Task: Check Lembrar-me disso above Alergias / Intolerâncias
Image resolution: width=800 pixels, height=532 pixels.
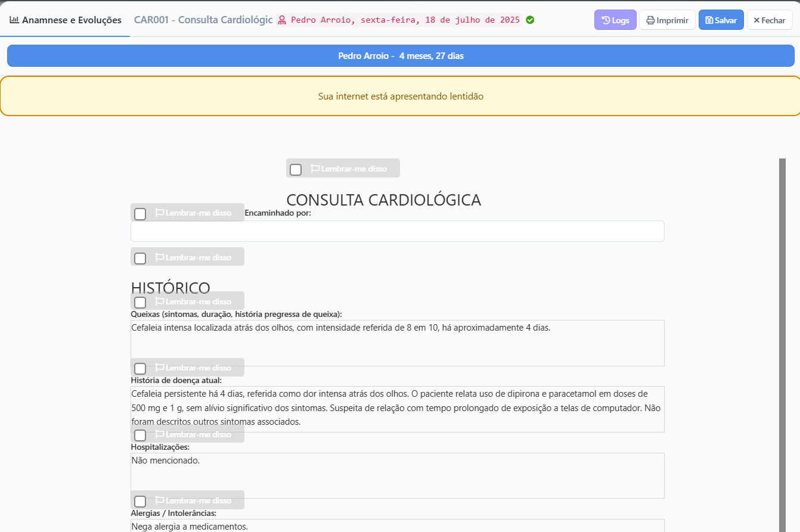Action: 140,502
